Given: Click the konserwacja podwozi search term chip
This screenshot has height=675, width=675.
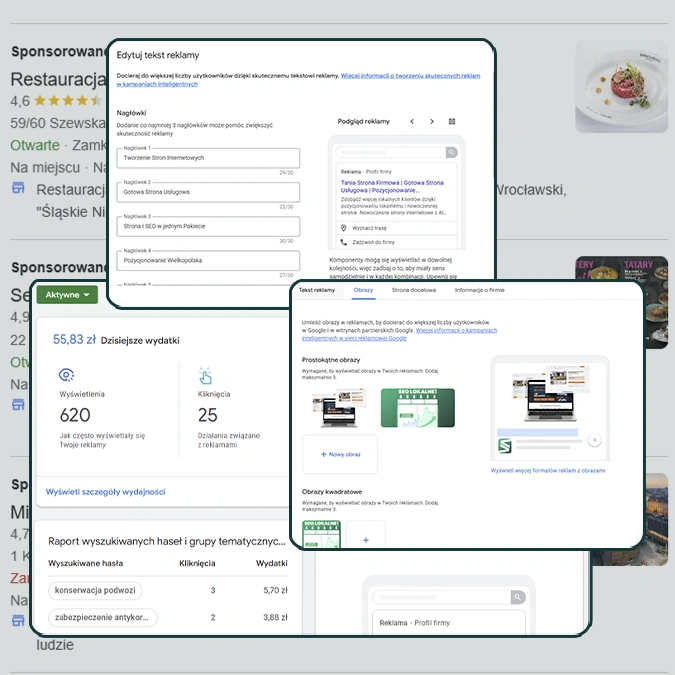Looking at the screenshot, I should coord(95,590).
